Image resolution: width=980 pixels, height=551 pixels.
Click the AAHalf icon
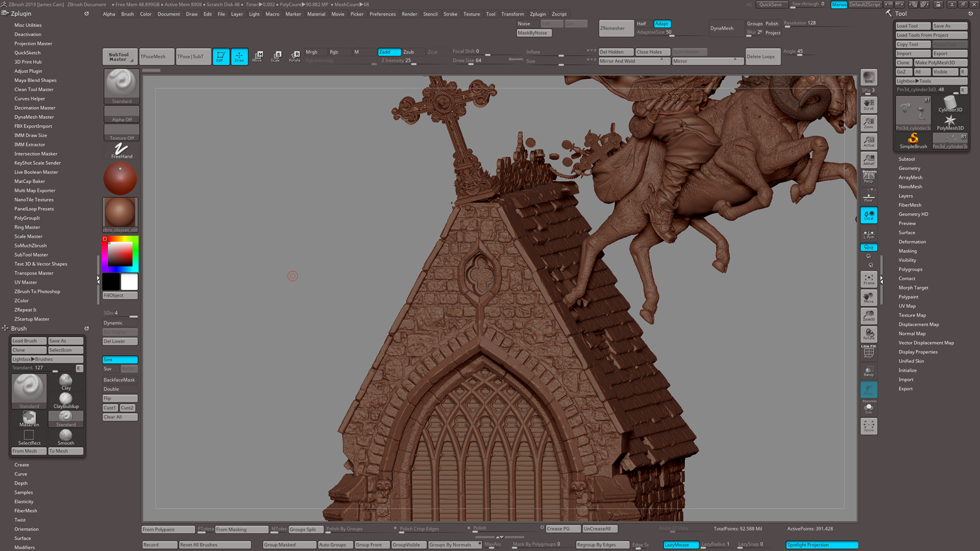click(869, 160)
